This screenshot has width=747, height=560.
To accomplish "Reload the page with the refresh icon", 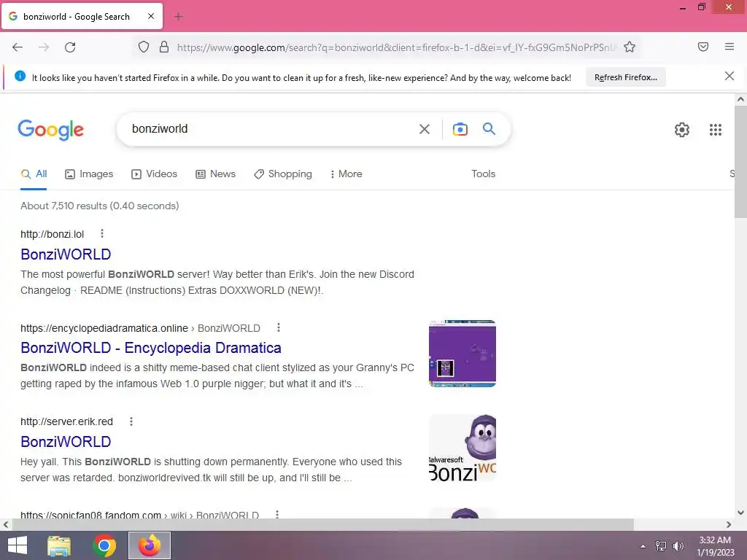I will (x=70, y=47).
